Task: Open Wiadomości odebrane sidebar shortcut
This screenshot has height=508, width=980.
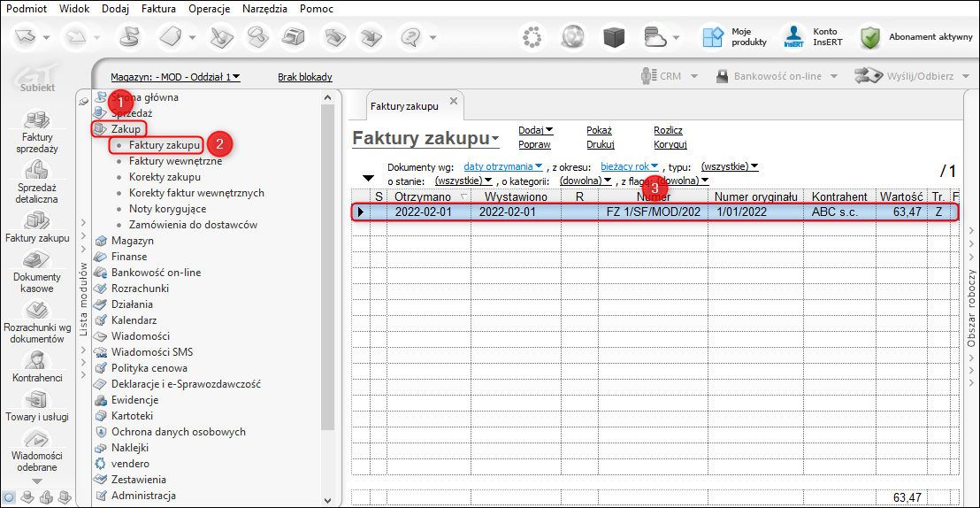Action: (37, 450)
